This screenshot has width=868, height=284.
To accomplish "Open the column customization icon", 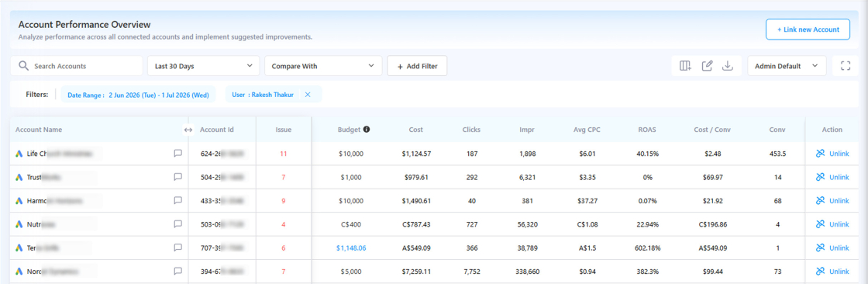I will (685, 66).
